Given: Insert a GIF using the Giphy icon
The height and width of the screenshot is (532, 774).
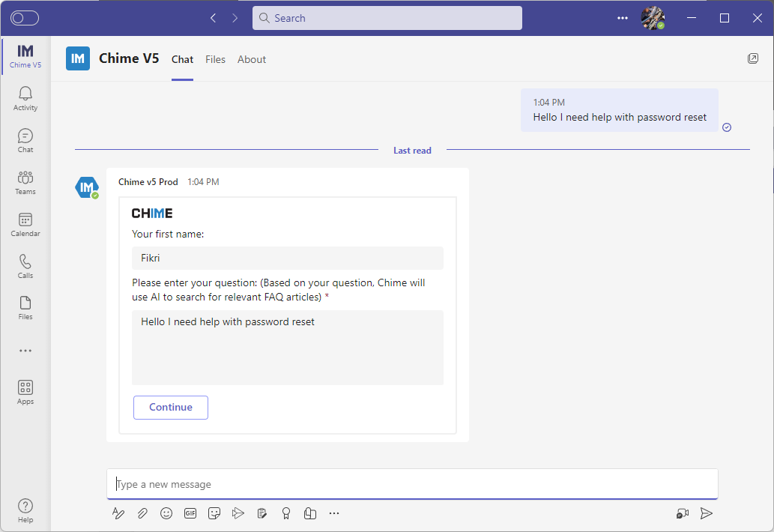Looking at the screenshot, I should click(x=190, y=513).
